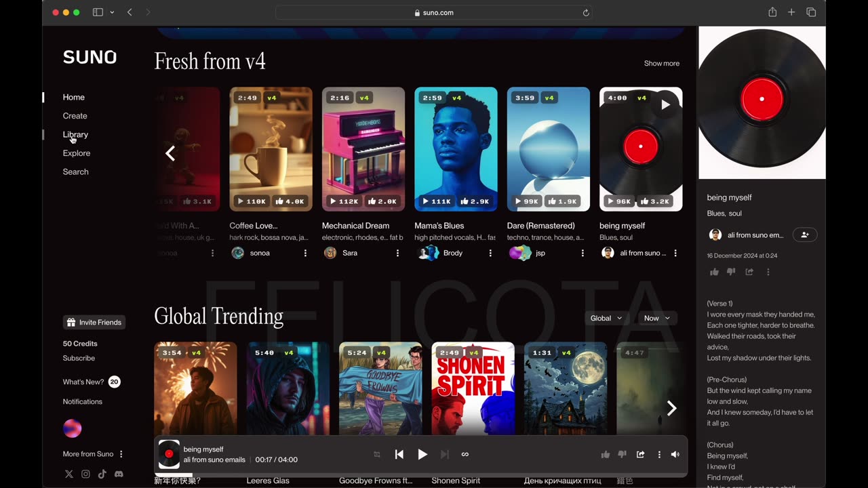The width and height of the screenshot is (868, 488).
Task: Skip to next track in player
Action: pyautogui.click(x=444, y=454)
